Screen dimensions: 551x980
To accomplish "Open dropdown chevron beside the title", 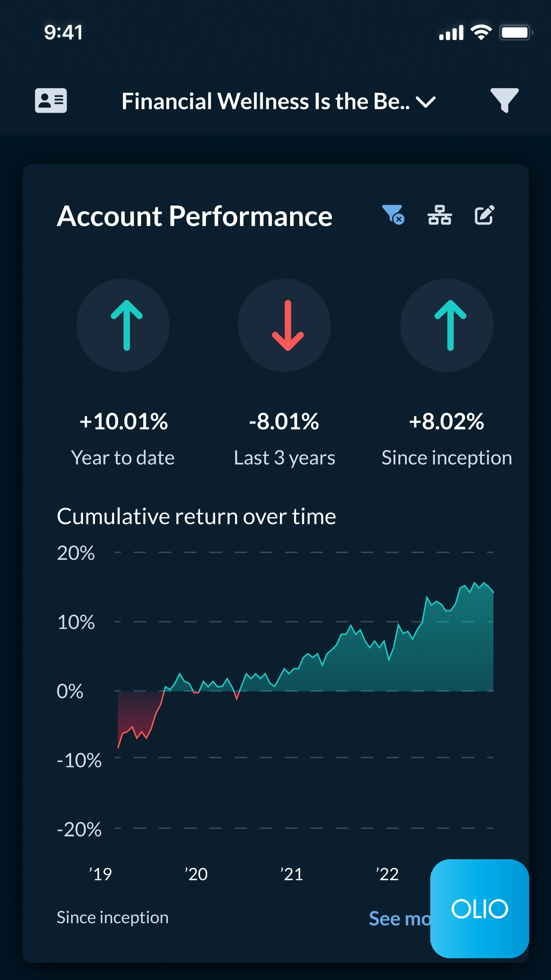I will (426, 103).
